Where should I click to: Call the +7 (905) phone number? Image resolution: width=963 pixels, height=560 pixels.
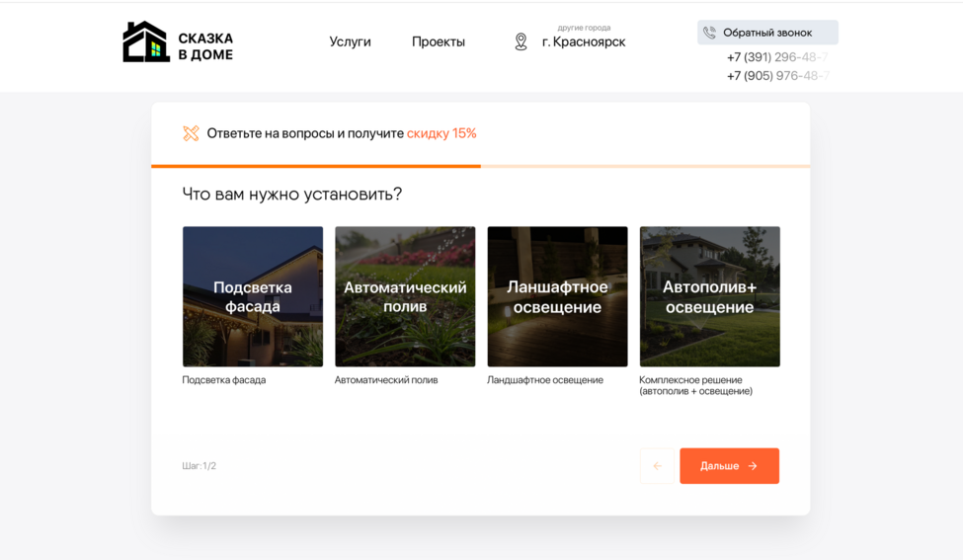click(x=777, y=76)
